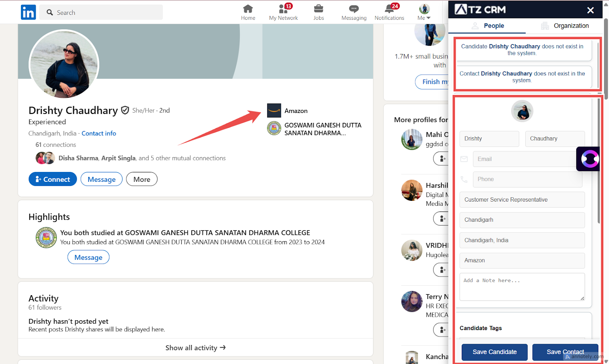Click the Goswami Ganesh Dutta college logo
Screen dimensions: 609x364
click(x=274, y=128)
